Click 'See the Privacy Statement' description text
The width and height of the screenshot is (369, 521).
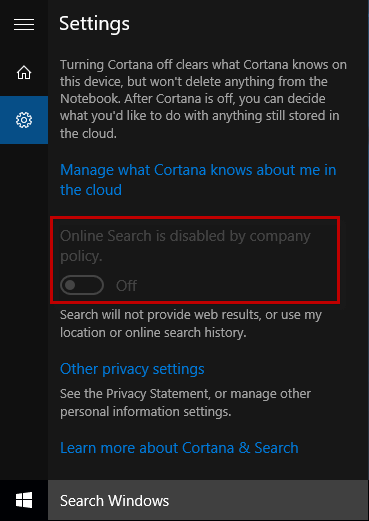(x=185, y=403)
